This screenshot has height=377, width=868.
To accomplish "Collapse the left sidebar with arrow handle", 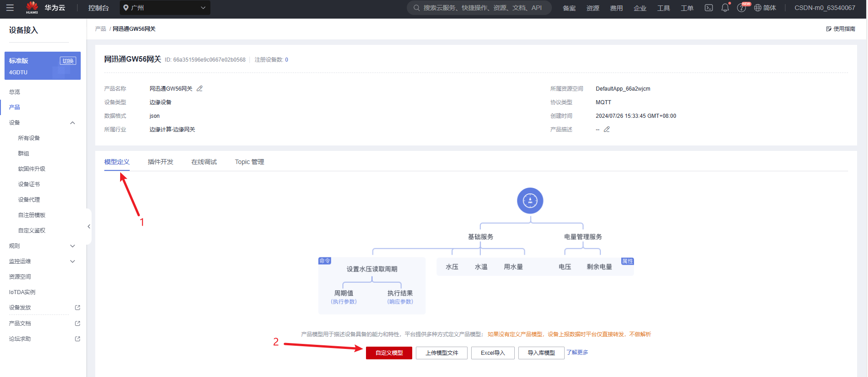I will [x=89, y=227].
